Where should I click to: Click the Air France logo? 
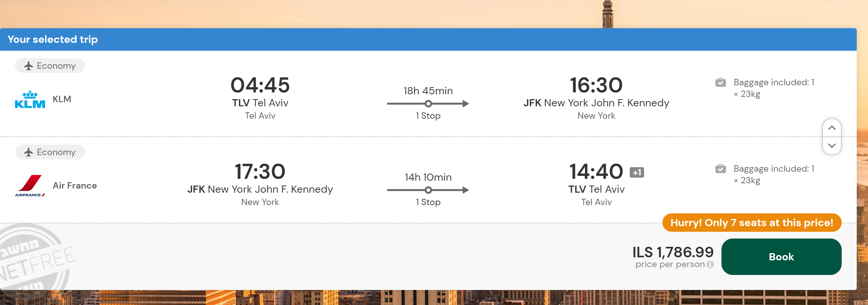pyautogui.click(x=30, y=186)
